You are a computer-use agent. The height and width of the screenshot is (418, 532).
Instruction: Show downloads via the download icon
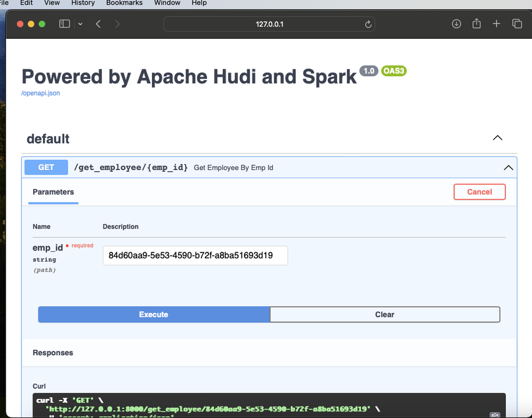[x=457, y=24]
